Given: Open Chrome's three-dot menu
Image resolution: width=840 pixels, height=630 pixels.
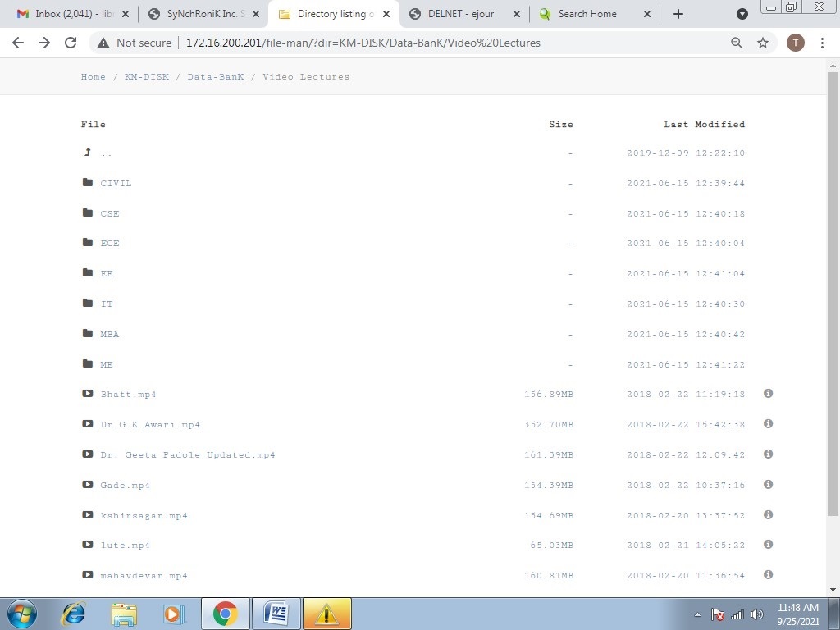Looking at the screenshot, I should (x=822, y=43).
